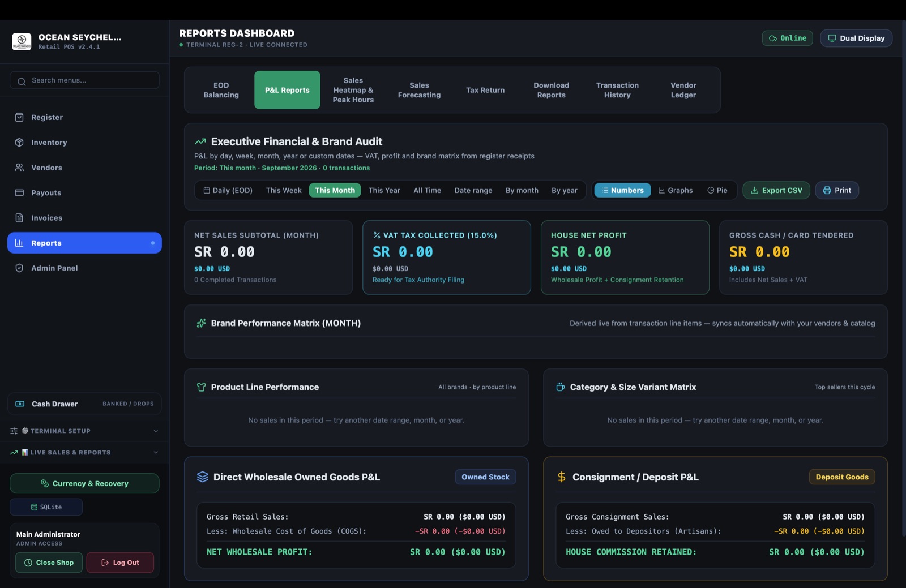Viewport: 906px width, 588px height.
Task: Open Sales Heatmap & Peak Hours tab
Action: (x=353, y=90)
